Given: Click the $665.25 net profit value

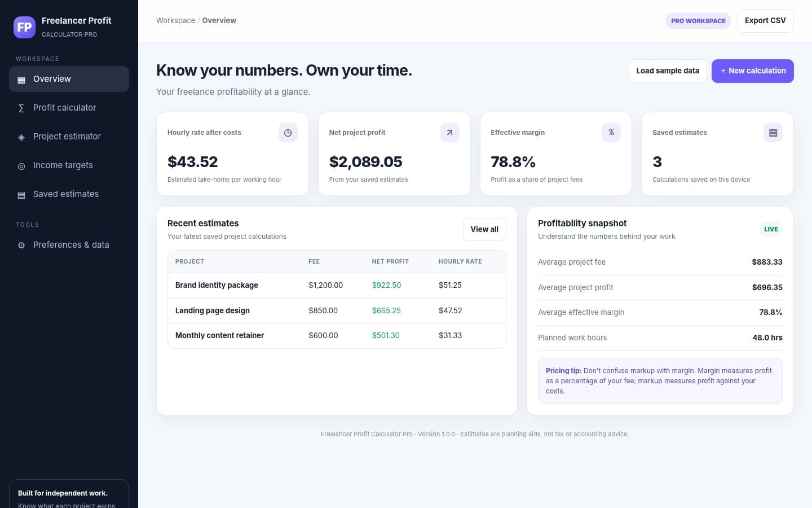Looking at the screenshot, I should (x=386, y=311).
